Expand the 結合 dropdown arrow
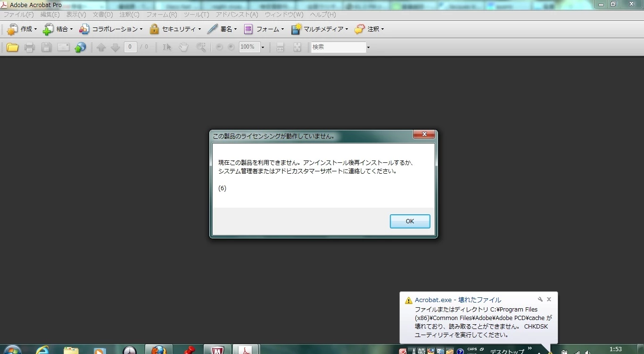644x354 pixels. coord(71,29)
